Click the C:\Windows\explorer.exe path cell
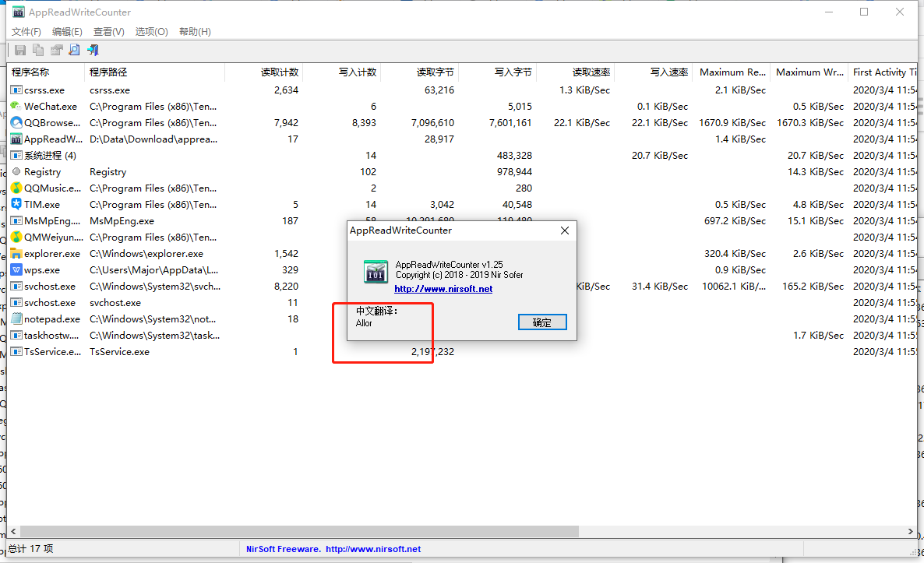This screenshot has width=924, height=563. (x=146, y=254)
